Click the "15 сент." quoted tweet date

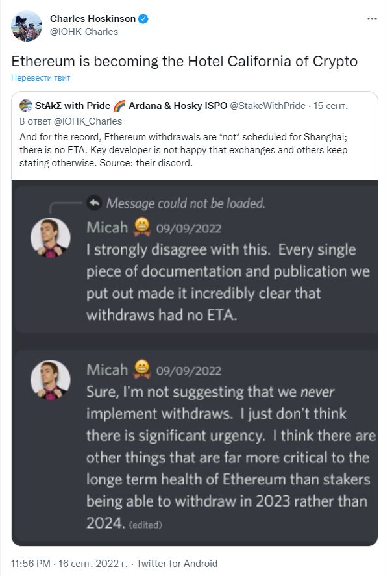tap(331, 106)
